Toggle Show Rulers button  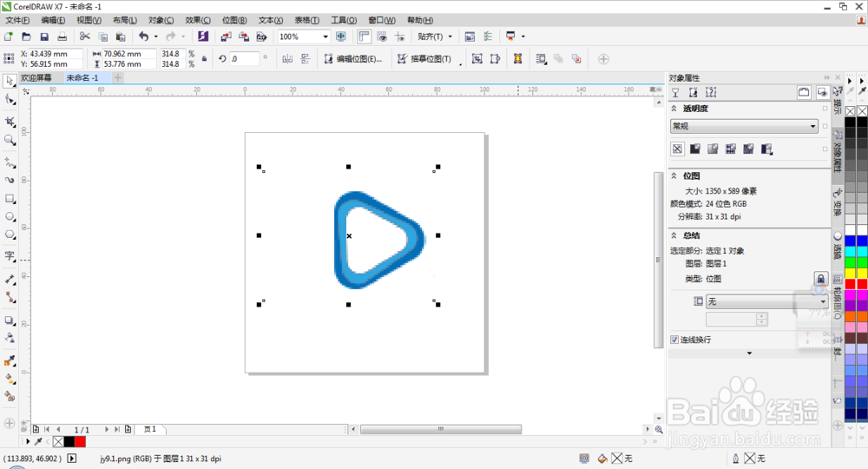pyautogui.click(x=364, y=36)
